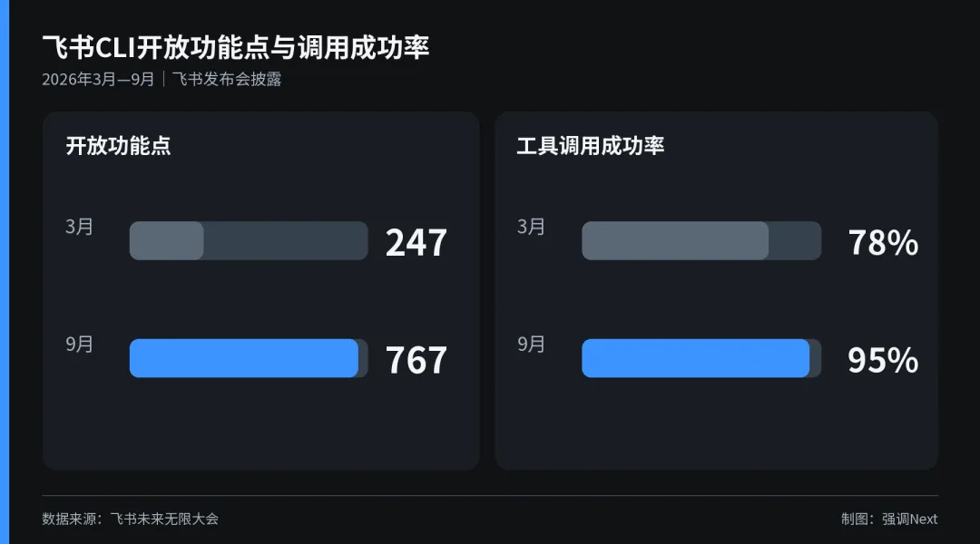Click the blue September bar in 工具调用成功率
980x544 pixels.
point(696,358)
